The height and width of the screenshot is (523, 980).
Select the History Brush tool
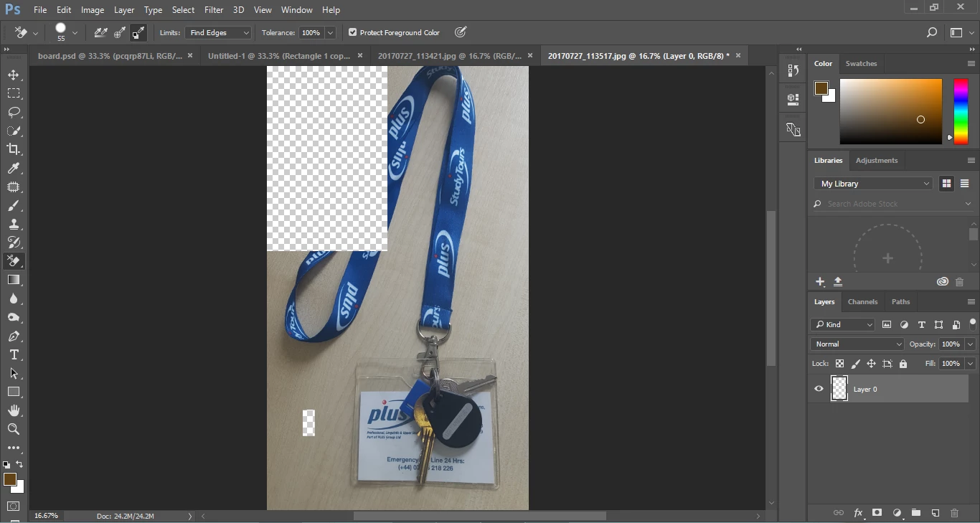[x=14, y=242]
